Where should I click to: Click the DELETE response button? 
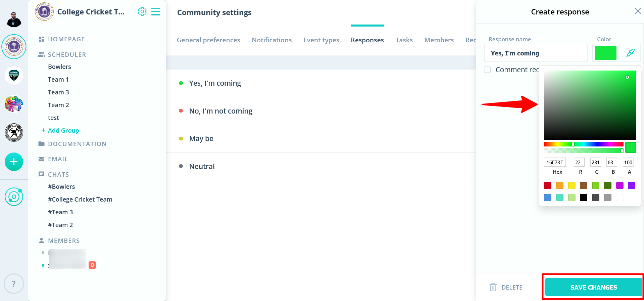click(506, 287)
